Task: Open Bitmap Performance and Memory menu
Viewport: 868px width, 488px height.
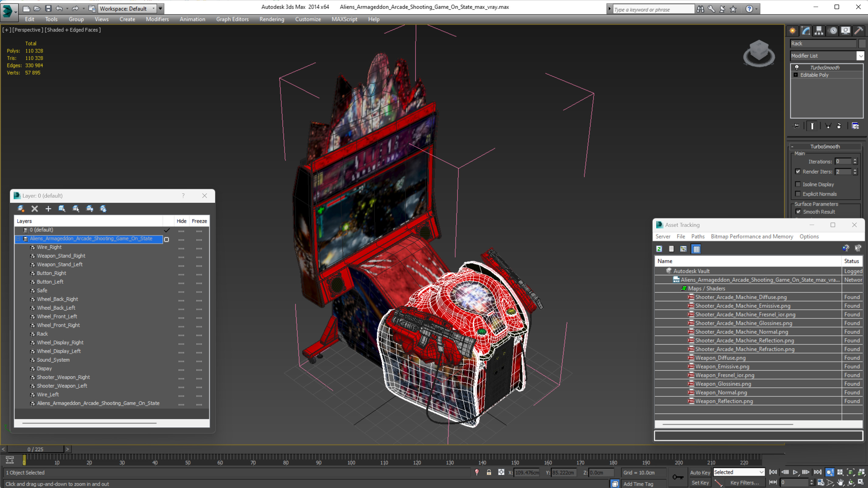Action: tap(752, 237)
